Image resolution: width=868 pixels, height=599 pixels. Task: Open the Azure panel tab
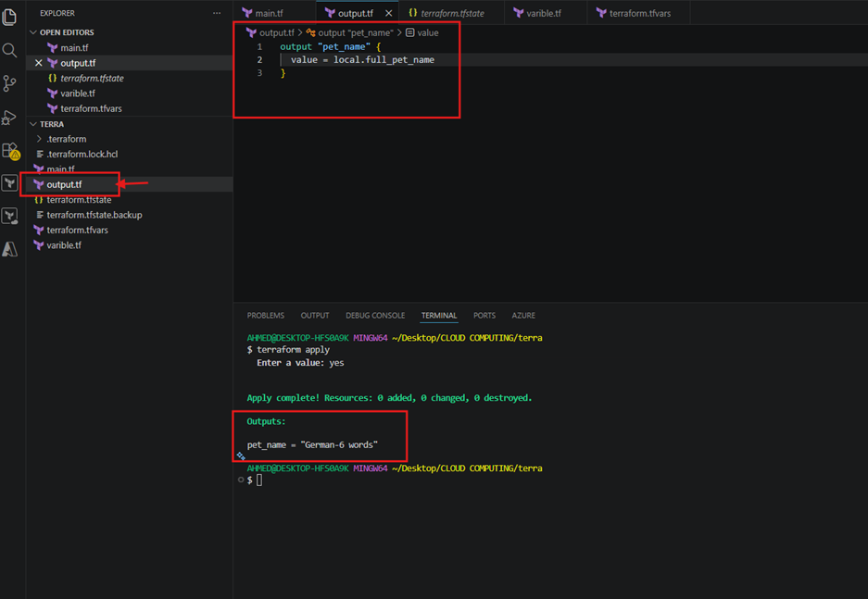523,316
